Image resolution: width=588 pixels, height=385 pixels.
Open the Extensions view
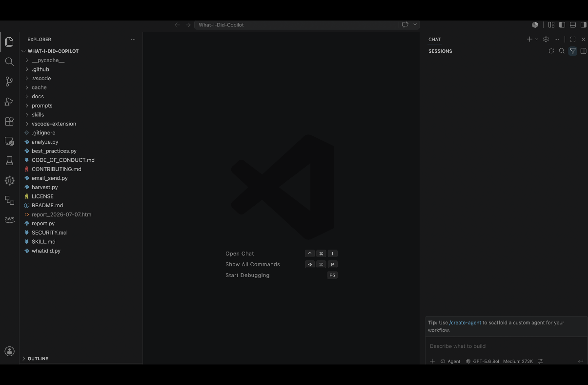click(x=9, y=121)
